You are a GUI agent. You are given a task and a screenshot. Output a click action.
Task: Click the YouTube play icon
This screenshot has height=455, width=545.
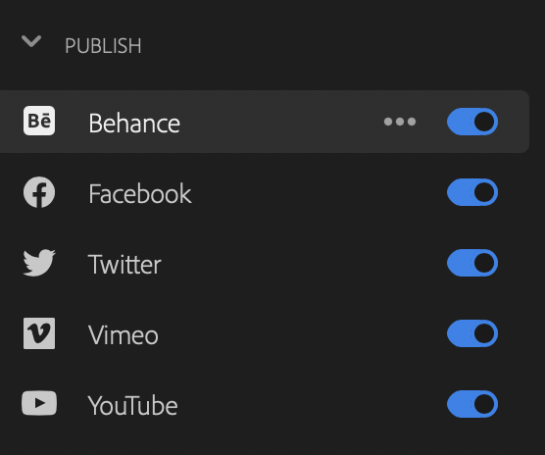(x=39, y=403)
